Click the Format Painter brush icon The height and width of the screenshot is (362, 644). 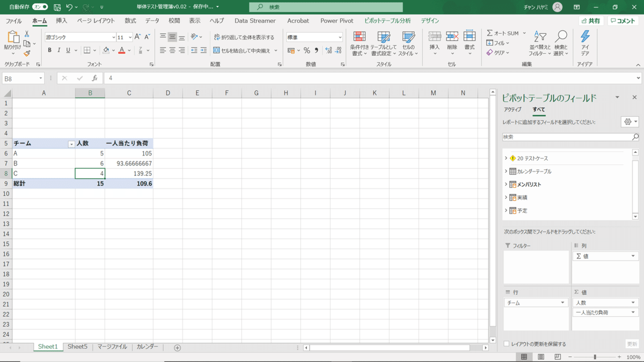(27, 53)
